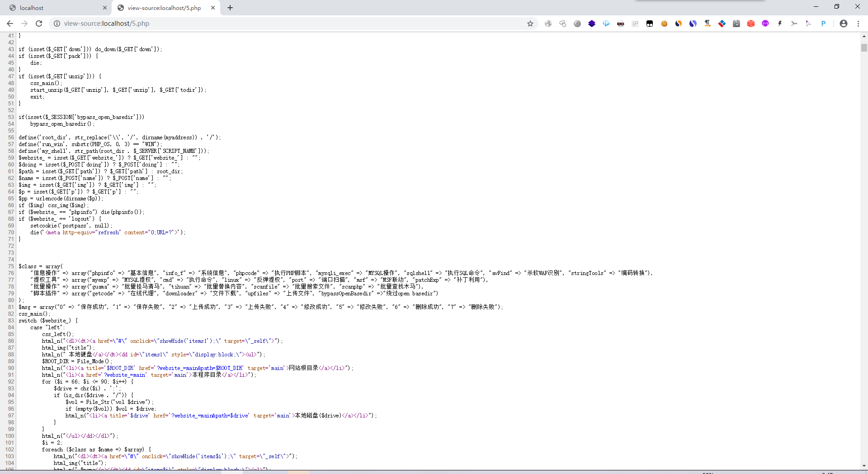Click the 'bypass_open_basedir();' call text
Screen dimensions: 868x474
62,124
